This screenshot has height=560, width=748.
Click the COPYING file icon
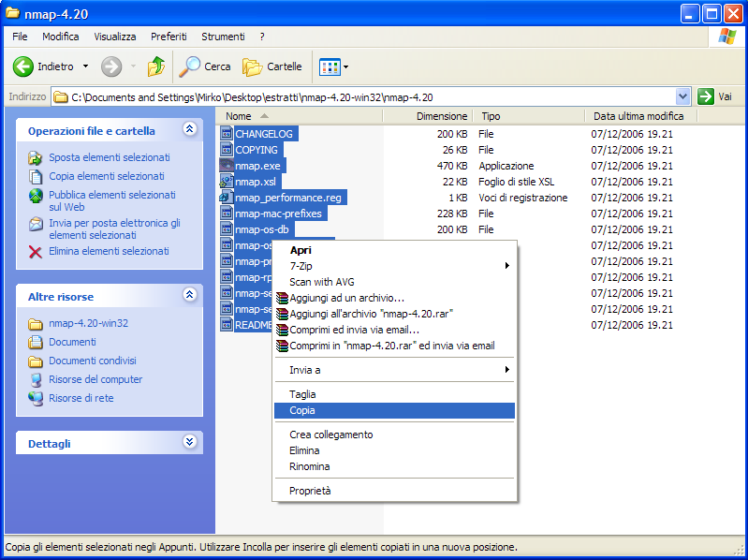pyautogui.click(x=227, y=150)
